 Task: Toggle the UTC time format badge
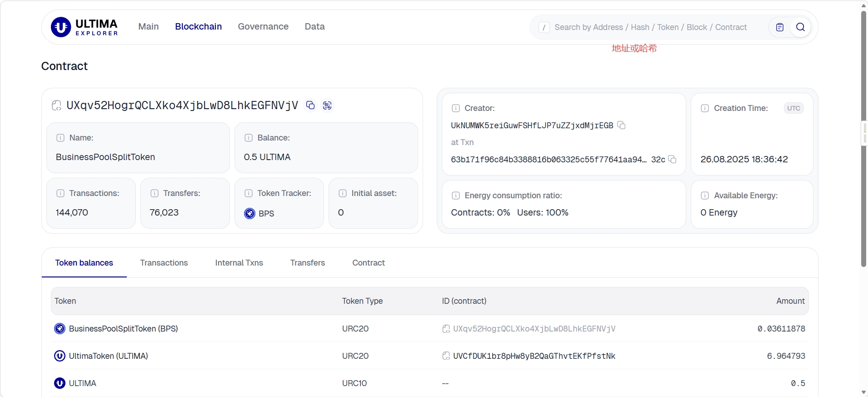(794, 108)
